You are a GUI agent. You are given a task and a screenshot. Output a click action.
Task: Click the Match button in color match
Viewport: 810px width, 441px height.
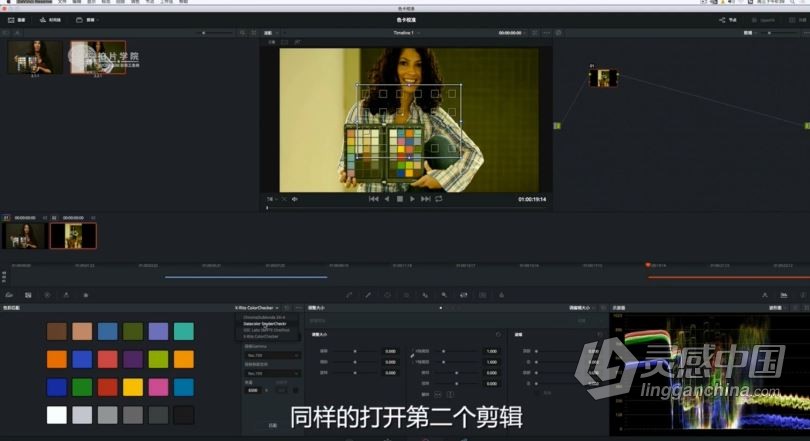[272, 425]
